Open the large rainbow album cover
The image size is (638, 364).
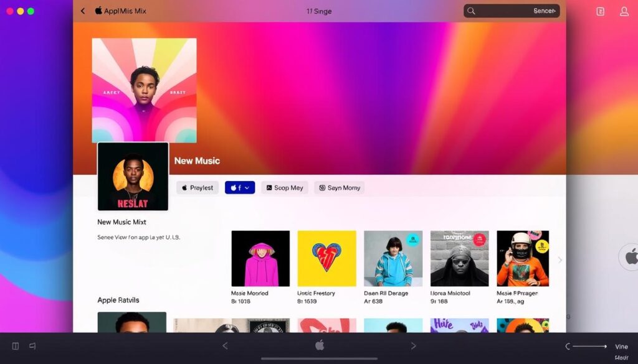pyautogui.click(x=145, y=90)
